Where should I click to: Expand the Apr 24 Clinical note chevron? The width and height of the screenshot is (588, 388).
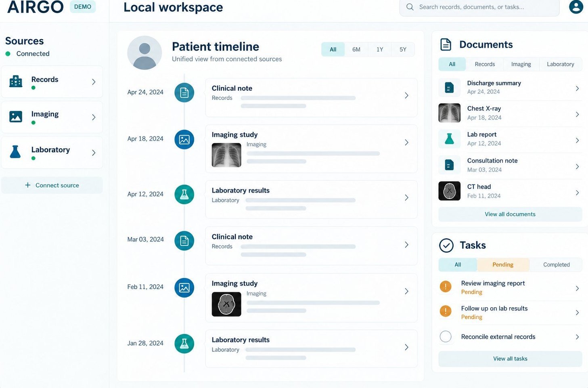(x=406, y=95)
